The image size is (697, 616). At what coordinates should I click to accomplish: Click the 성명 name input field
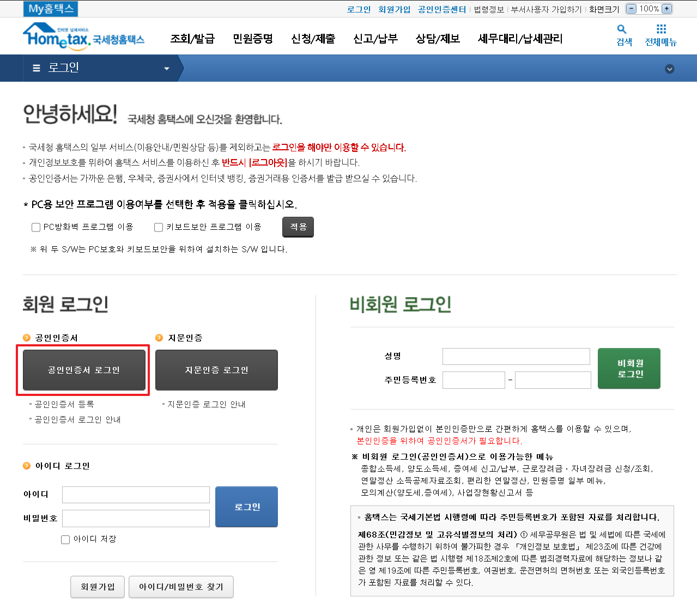(x=515, y=356)
